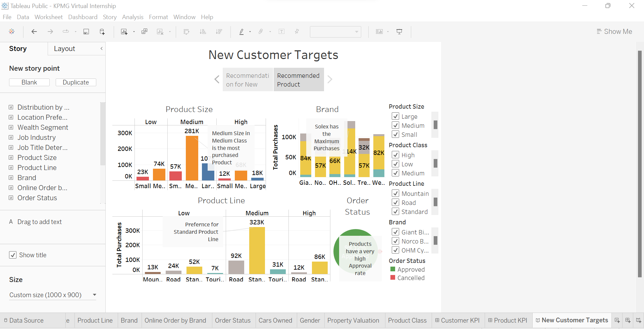644x329 pixels.
Task: Click the New Data Source icon
Action: (102, 32)
